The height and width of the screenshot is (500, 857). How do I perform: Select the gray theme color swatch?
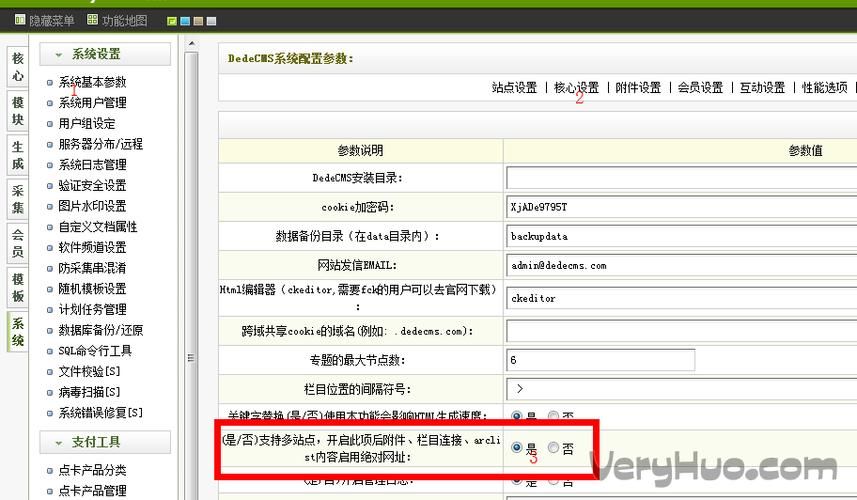(212, 21)
